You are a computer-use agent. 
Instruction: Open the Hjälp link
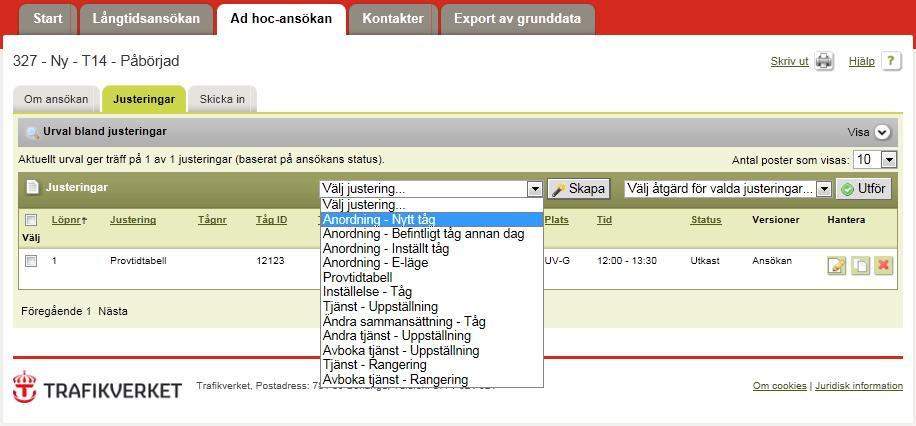pyautogui.click(x=862, y=61)
